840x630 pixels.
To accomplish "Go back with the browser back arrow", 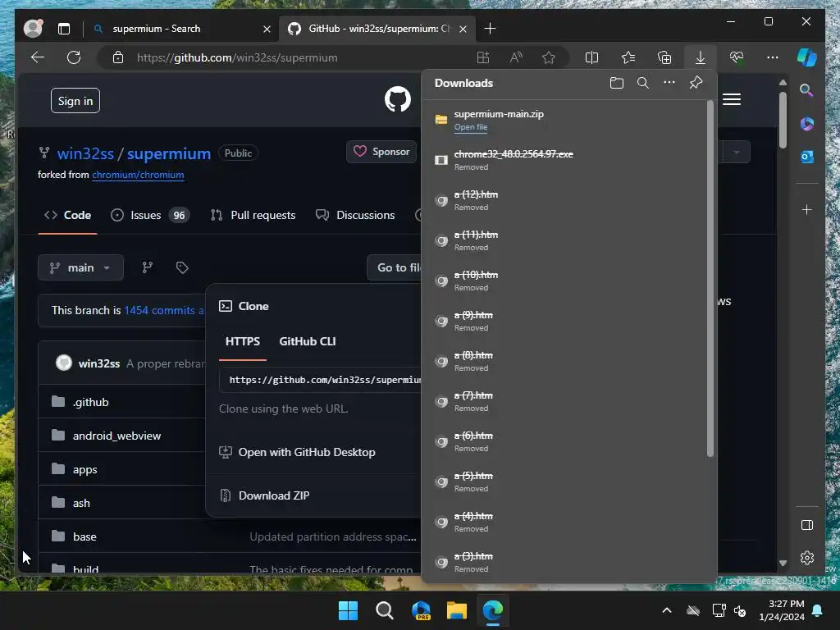I will point(38,57).
